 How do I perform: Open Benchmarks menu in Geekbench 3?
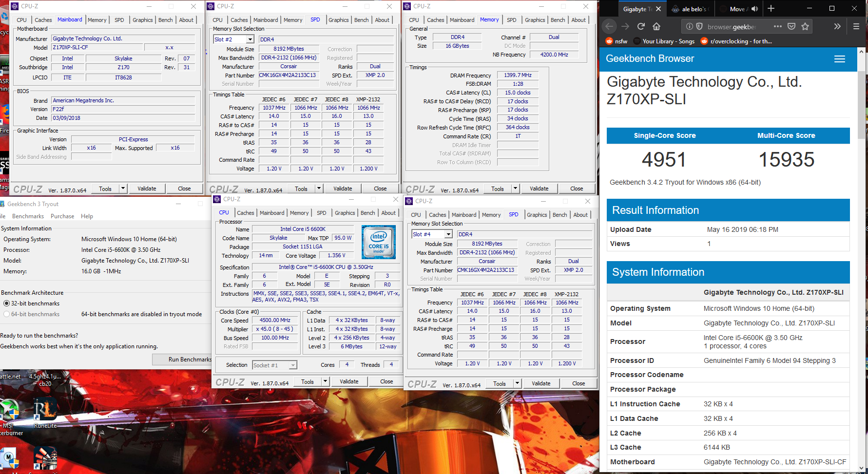(28, 216)
